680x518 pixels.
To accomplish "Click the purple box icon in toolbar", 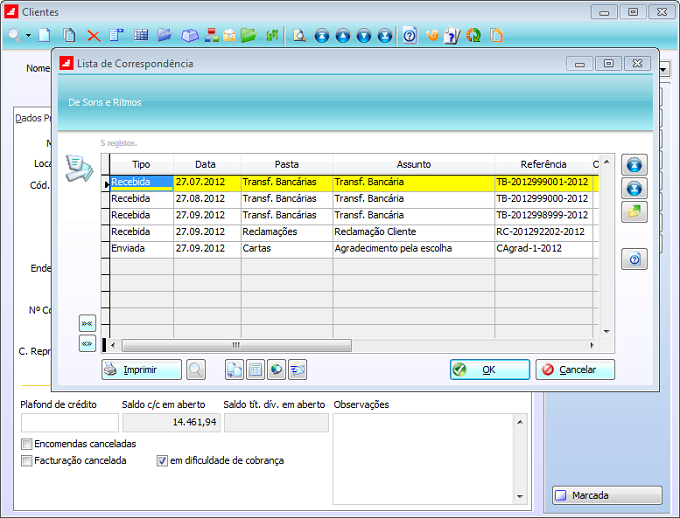I will (x=190, y=36).
